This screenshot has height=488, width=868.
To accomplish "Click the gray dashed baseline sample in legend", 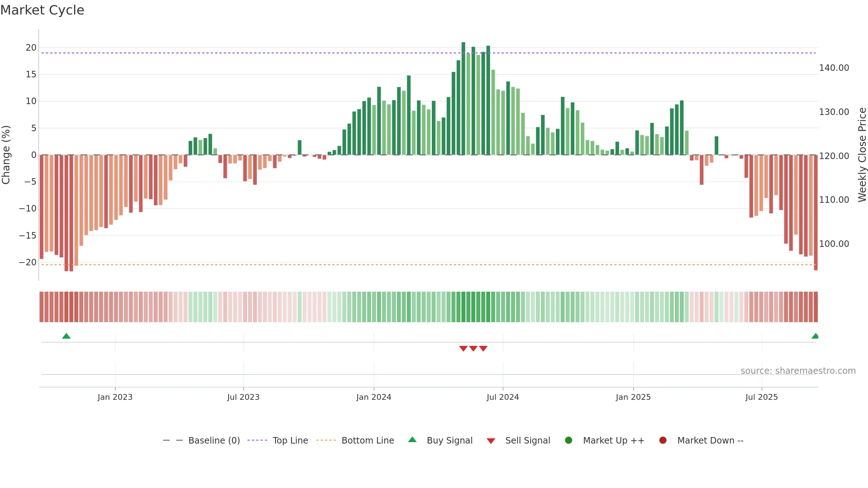I will 173,440.
